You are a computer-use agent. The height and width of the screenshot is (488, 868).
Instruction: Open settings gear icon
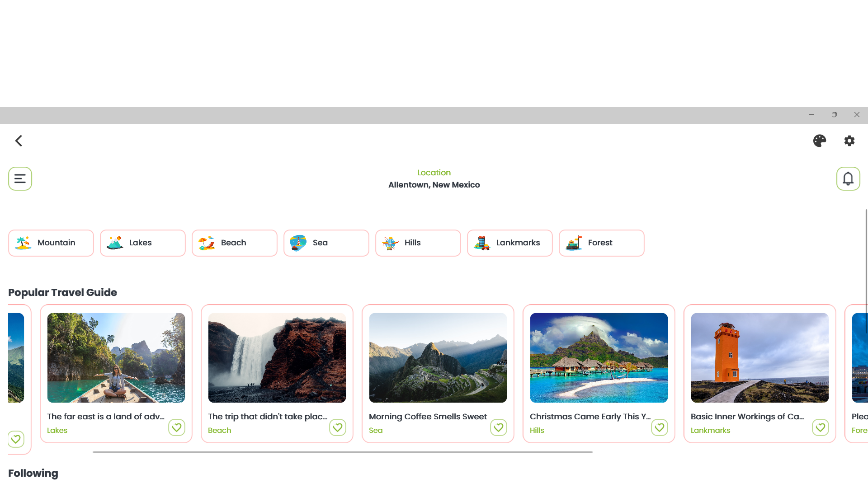(849, 141)
